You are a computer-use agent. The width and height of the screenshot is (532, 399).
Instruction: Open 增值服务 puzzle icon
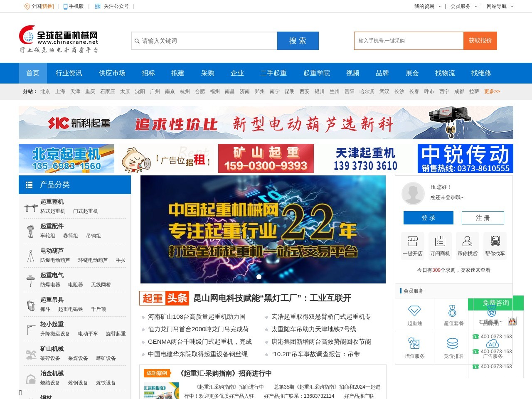tap(414, 343)
